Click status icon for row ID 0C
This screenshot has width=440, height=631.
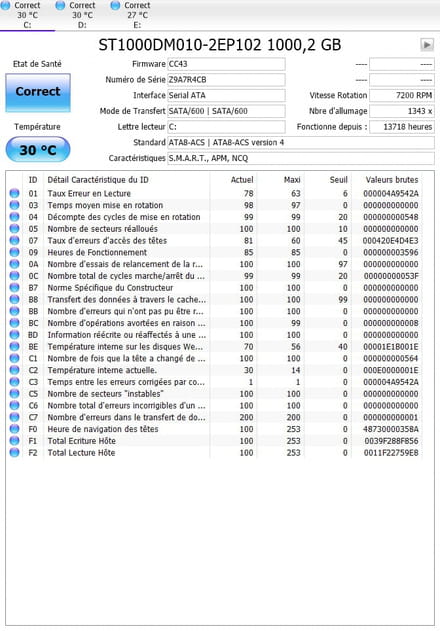tap(14, 276)
